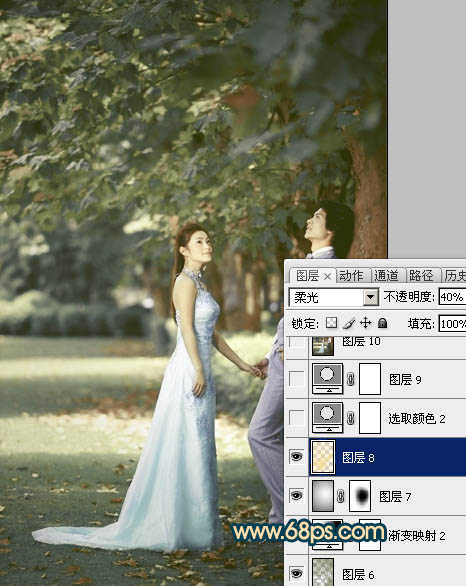Switch to 动作 tab
This screenshot has width=466, height=586.
click(351, 276)
